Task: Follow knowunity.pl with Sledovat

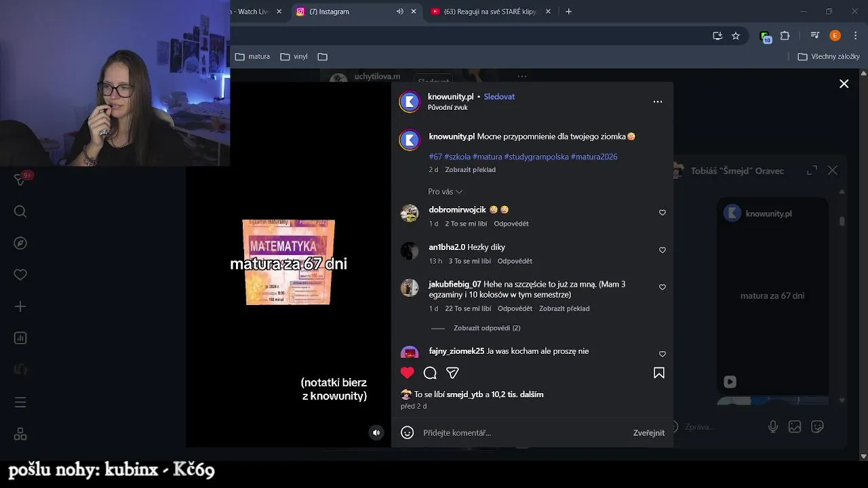Action: point(499,97)
